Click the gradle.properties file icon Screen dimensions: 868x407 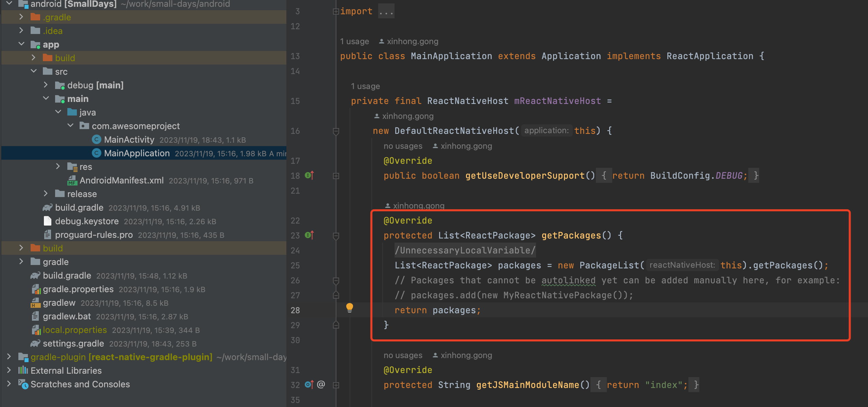pos(36,289)
